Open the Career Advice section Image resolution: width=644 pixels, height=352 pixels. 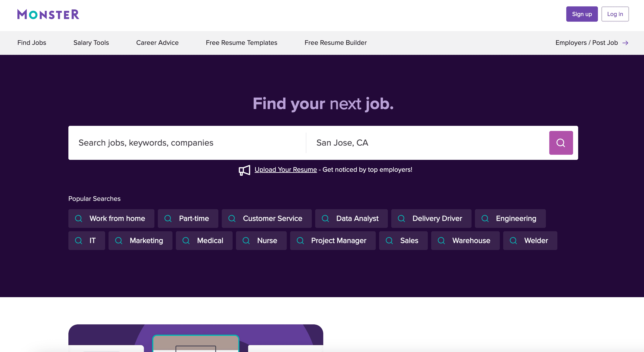(x=157, y=43)
